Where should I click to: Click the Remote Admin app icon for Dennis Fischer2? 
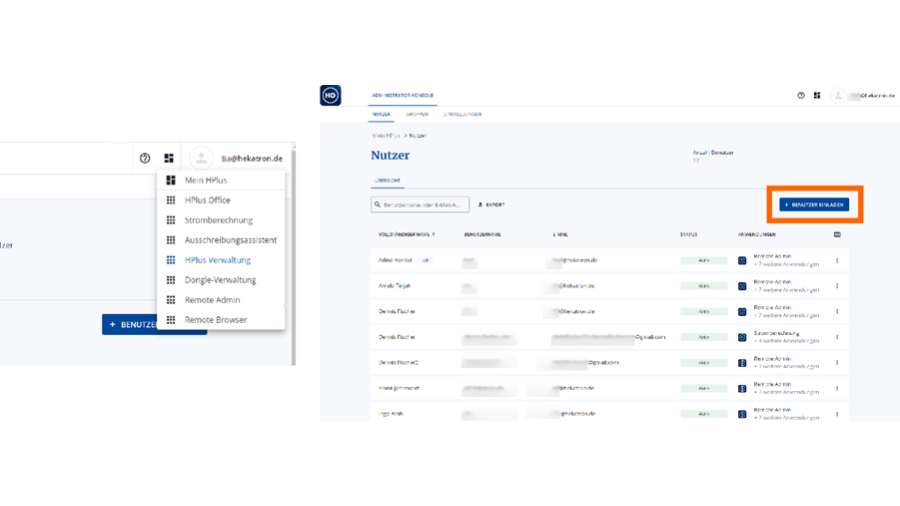tap(742, 363)
